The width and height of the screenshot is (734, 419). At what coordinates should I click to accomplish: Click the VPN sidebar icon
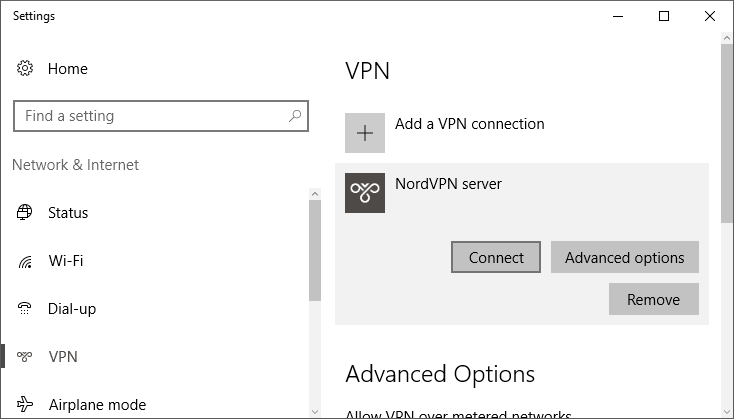(x=24, y=357)
